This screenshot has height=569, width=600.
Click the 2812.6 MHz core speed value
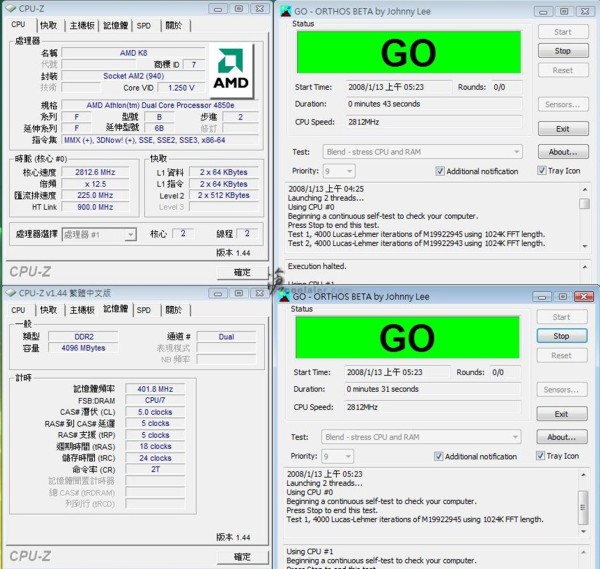click(95, 172)
